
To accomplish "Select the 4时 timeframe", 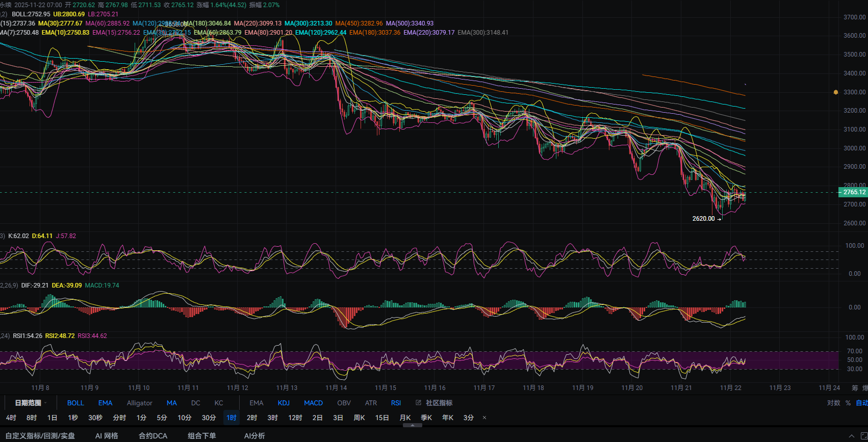I will 11,418.
